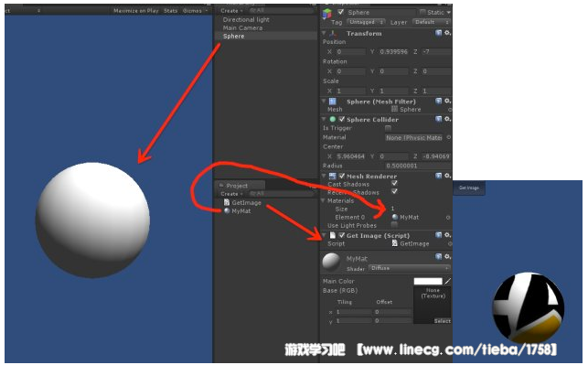Open the Shader dropdown showing Diffuse

click(x=410, y=268)
